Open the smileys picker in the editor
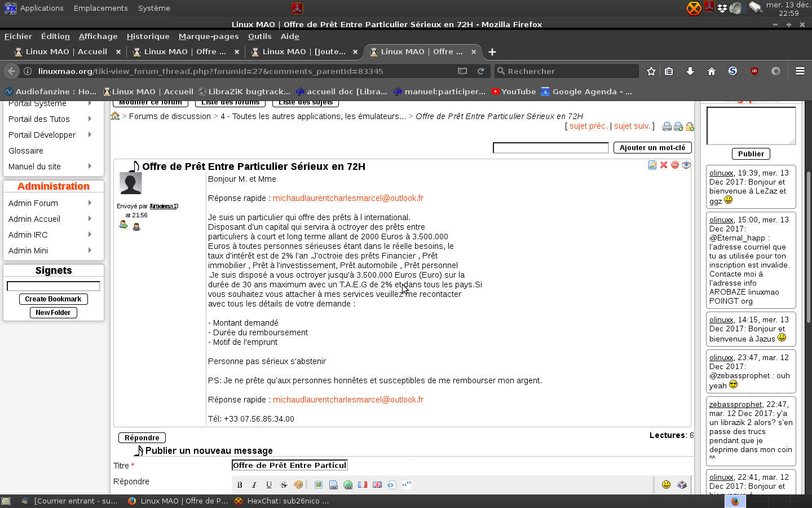 tap(666, 485)
